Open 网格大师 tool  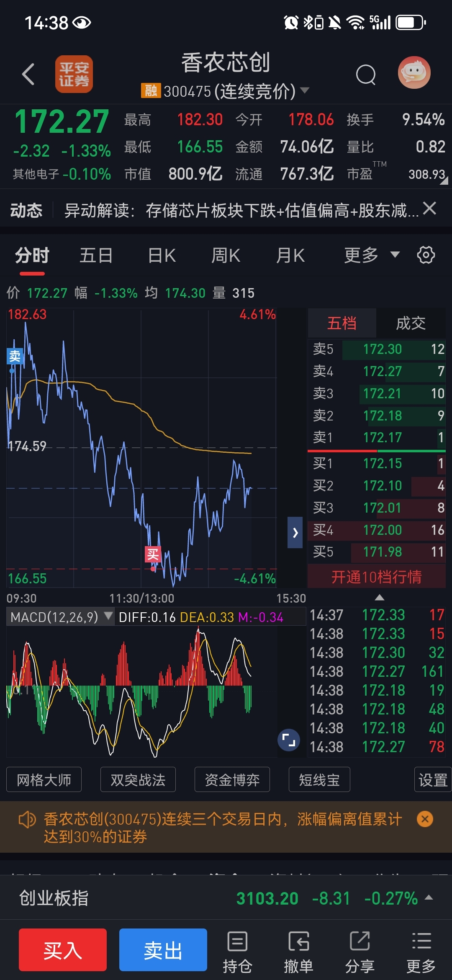[x=44, y=780]
